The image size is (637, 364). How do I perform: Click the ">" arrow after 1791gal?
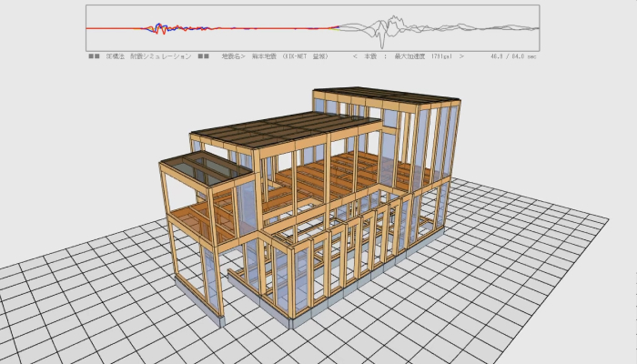point(461,56)
